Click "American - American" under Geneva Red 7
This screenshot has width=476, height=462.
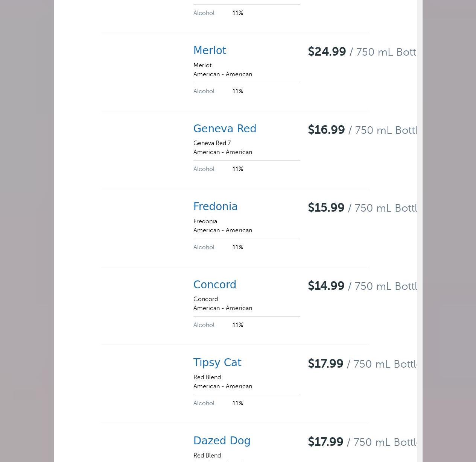pyautogui.click(x=222, y=152)
